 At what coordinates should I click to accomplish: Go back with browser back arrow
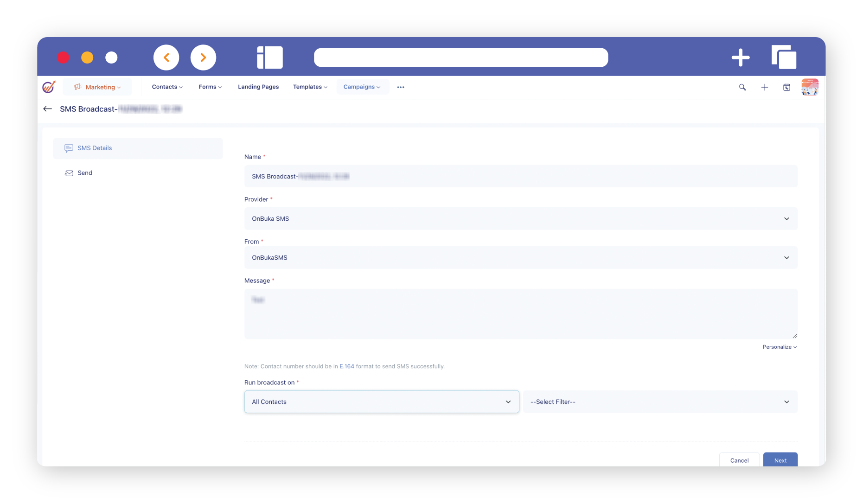[x=166, y=57]
